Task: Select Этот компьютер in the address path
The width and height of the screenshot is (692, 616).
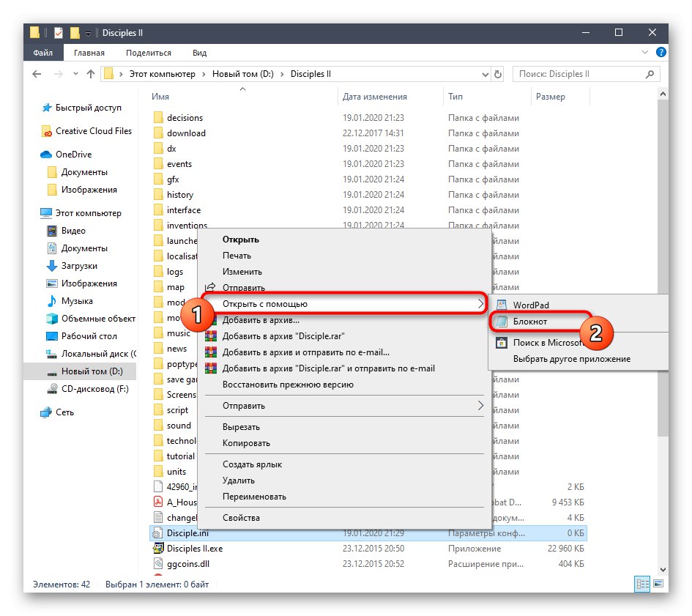Action: pyautogui.click(x=162, y=74)
